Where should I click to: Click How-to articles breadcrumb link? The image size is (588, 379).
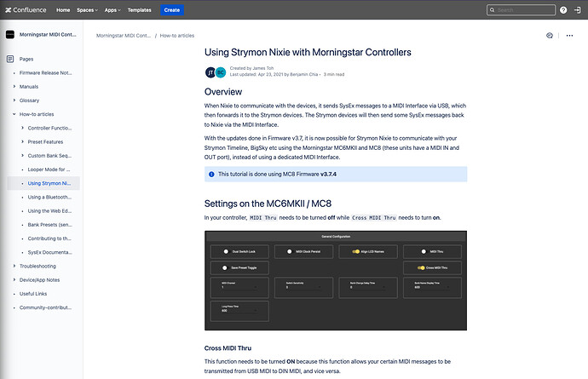tap(177, 36)
